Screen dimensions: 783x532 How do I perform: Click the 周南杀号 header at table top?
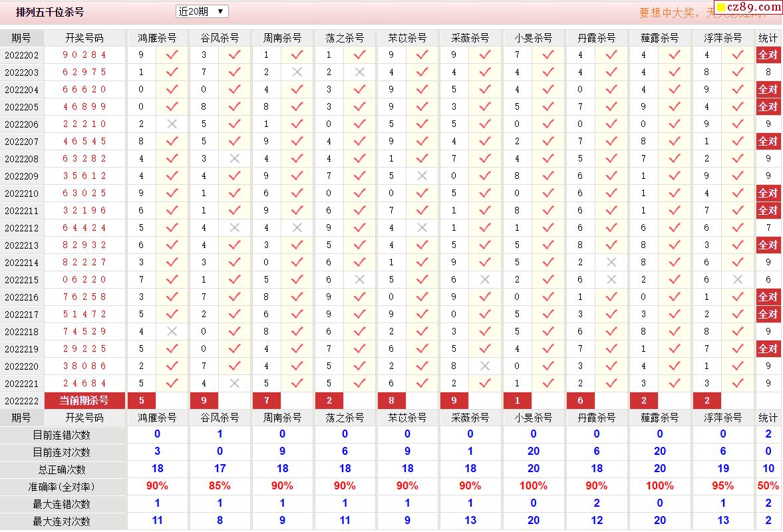[x=282, y=38]
